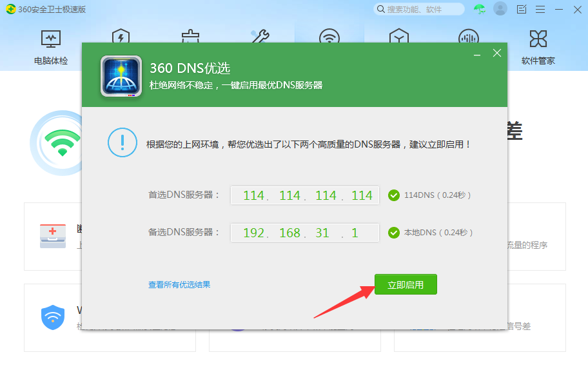Click green checkmark beside 114DNS
This screenshot has width=588, height=370.
[x=394, y=195]
